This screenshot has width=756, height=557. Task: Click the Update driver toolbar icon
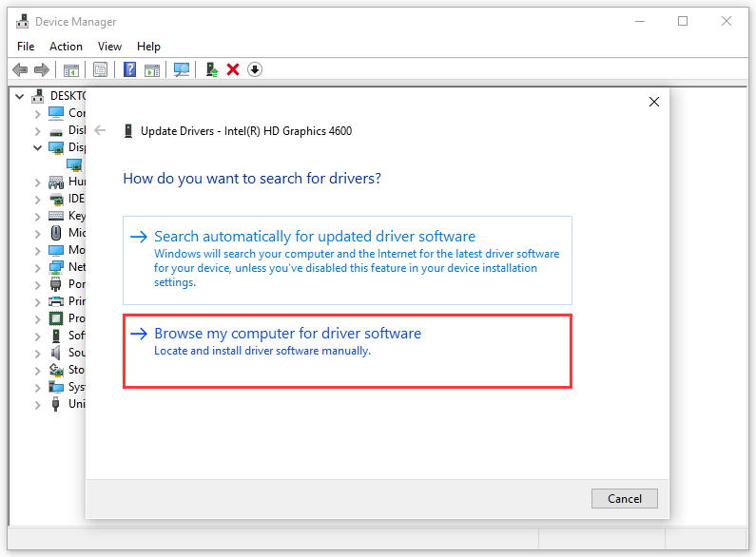(x=212, y=70)
